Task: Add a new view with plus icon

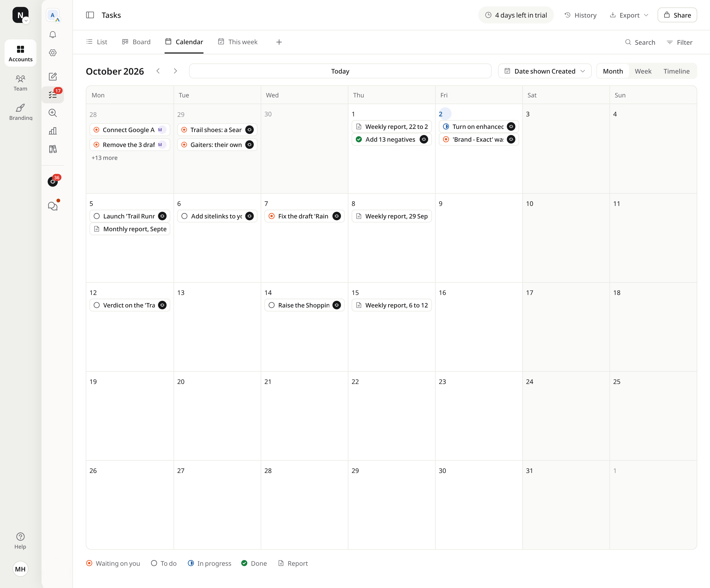Action: click(x=279, y=42)
